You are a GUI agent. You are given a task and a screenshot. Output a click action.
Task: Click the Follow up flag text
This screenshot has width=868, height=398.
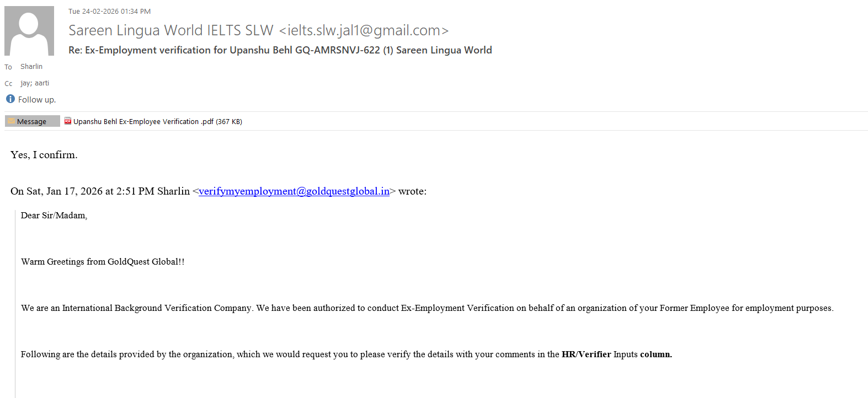37,100
